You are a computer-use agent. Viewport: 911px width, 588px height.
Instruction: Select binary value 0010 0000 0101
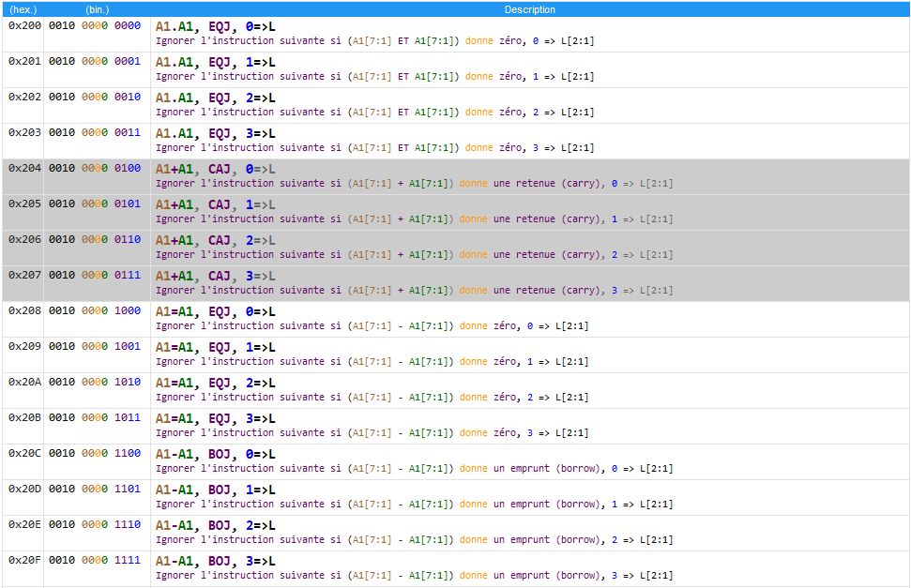click(x=95, y=204)
